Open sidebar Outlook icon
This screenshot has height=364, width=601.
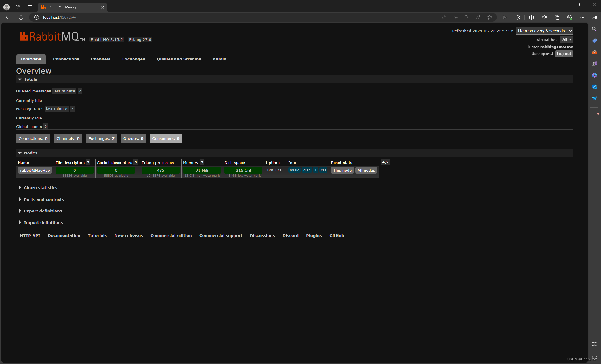594,87
